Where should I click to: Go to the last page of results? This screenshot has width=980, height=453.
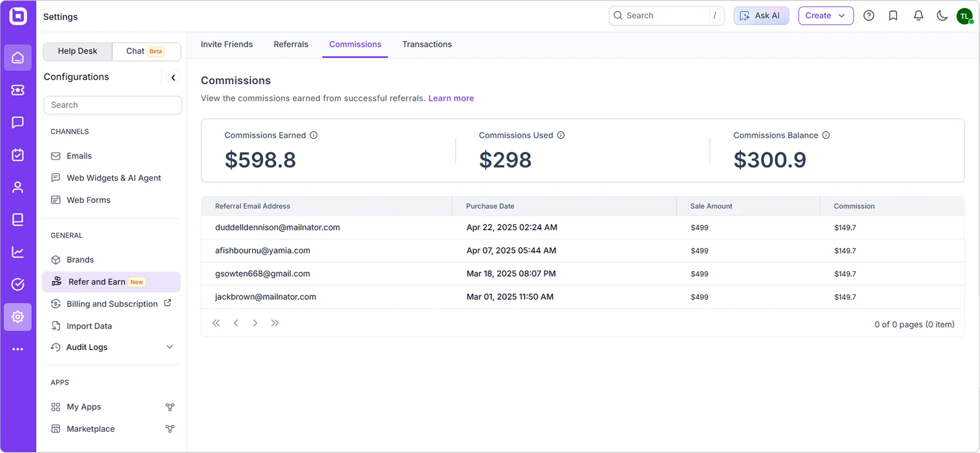point(275,323)
